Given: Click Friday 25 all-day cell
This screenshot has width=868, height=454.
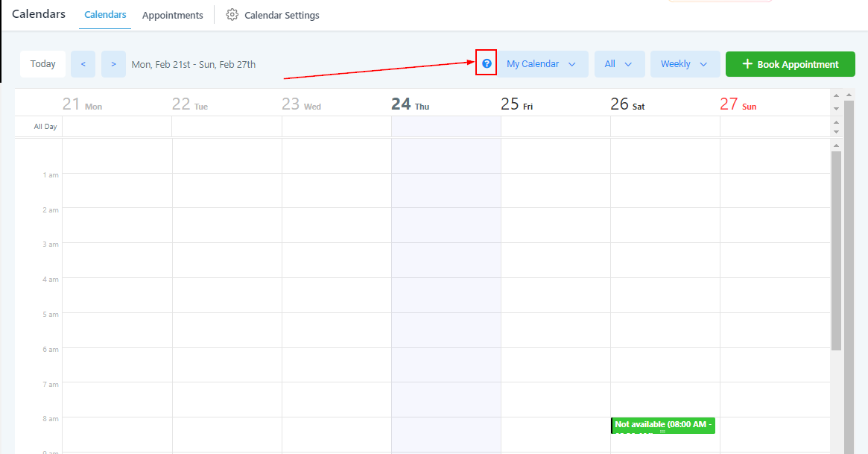Looking at the screenshot, I should coord(555,127).
